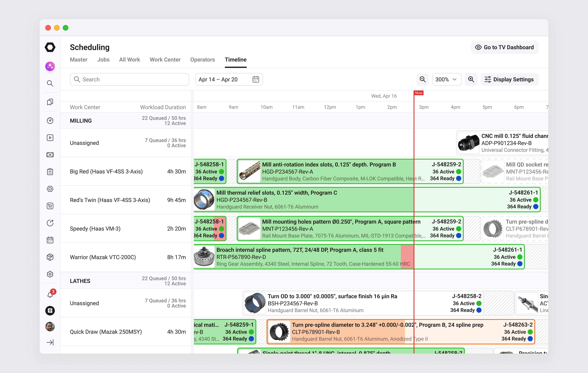Click the eye icon on TV Dashboard button
Screen dimensions: 588x373
click(478, 47)
